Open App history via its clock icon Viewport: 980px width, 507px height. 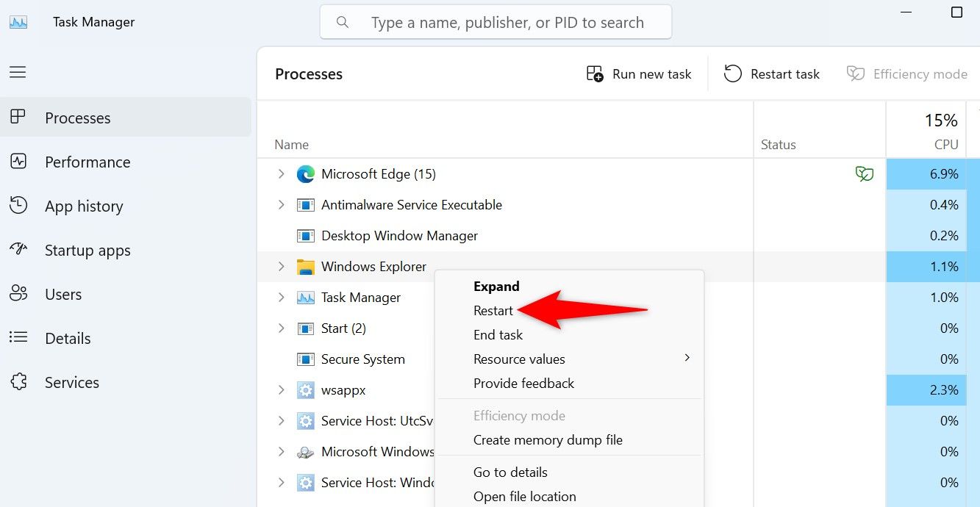click(18, 206)
